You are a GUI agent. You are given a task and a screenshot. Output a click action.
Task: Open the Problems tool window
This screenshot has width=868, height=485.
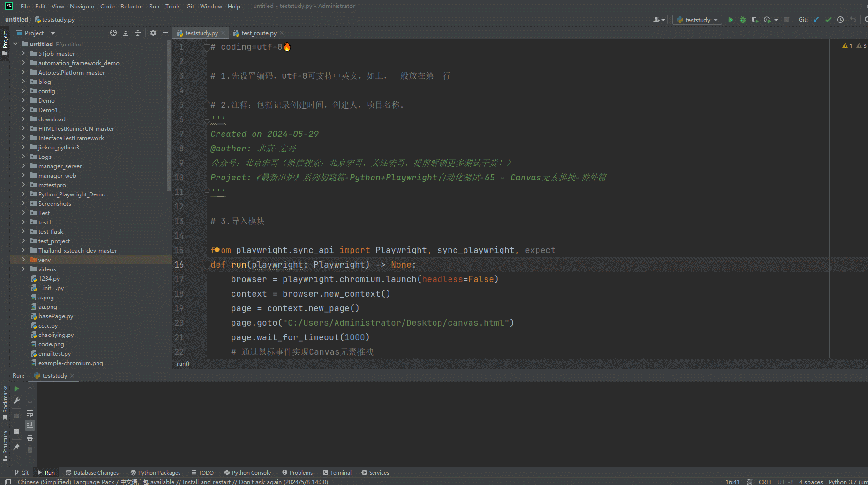297,473
